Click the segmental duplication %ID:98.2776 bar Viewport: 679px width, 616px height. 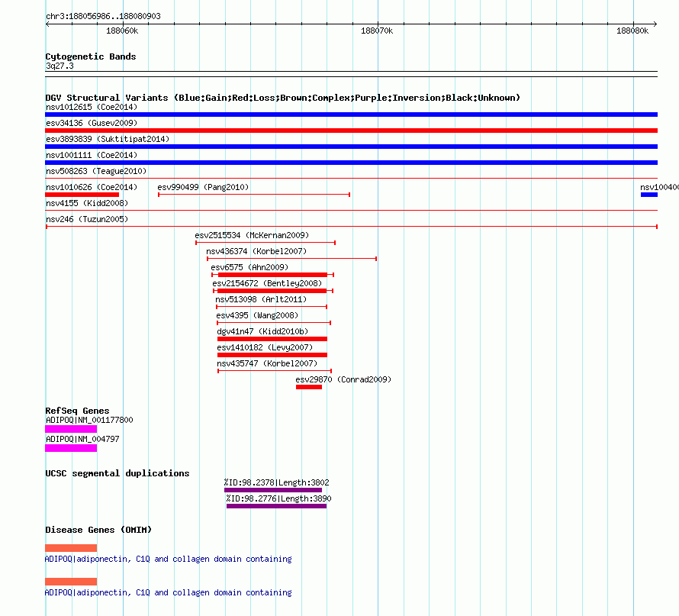pos(276,506)
